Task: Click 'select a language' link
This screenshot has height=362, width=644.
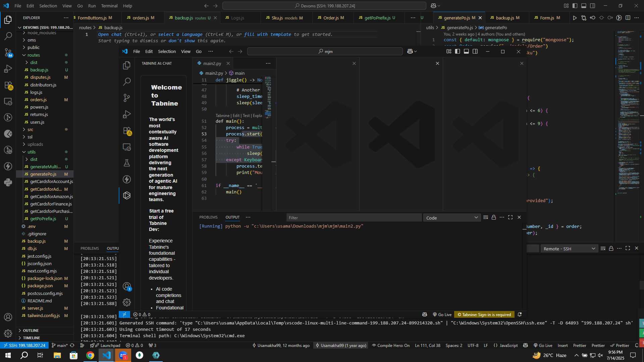Action: (x=180, y=34)
